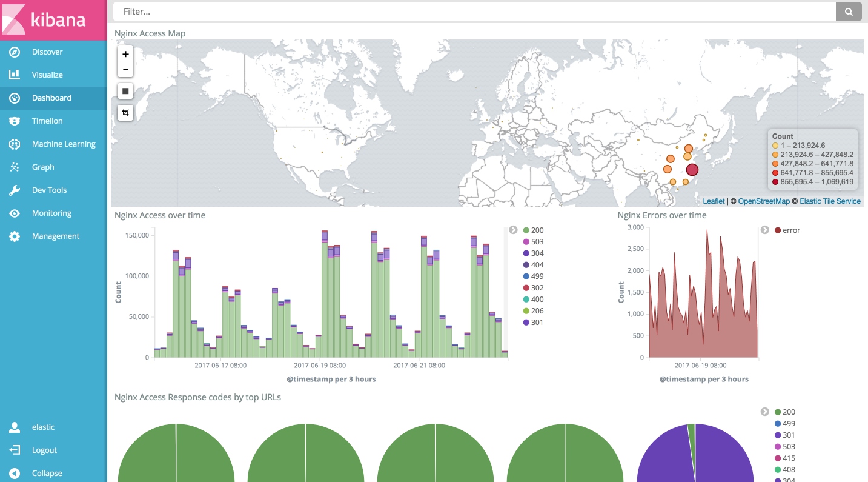Viewport: 868px width, 482px height.
Task: Click the 499 legend entry in access chart
Action: pos(533,276)
